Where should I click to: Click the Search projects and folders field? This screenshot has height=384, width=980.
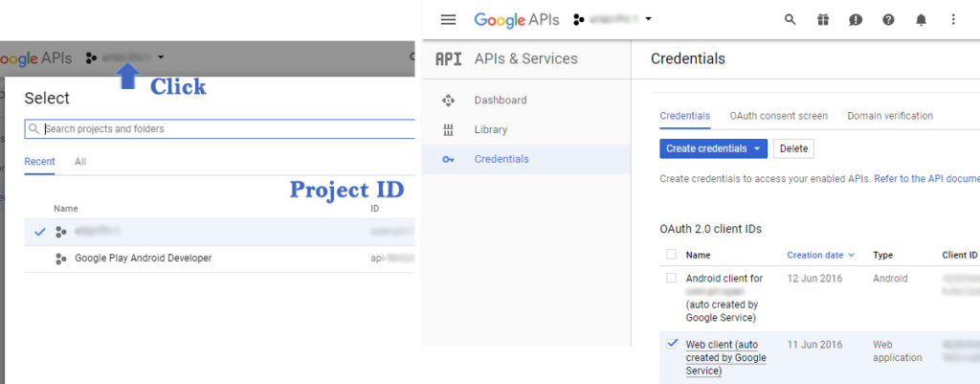[220, 129]
